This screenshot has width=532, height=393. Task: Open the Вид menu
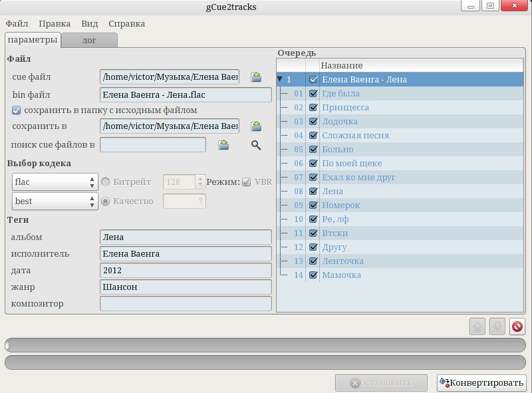(90, 24)
